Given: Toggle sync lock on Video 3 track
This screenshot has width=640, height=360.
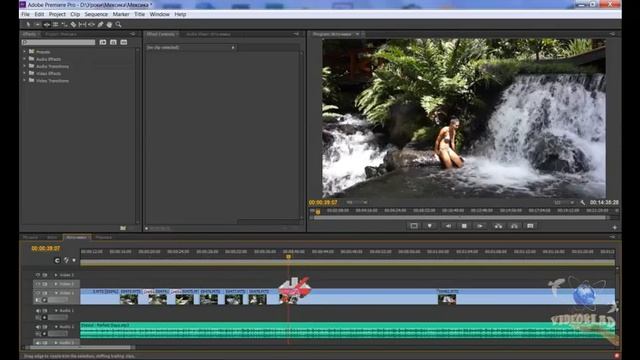Looking at the screenshot, I should pyautogui.click(x=45, y=275).
